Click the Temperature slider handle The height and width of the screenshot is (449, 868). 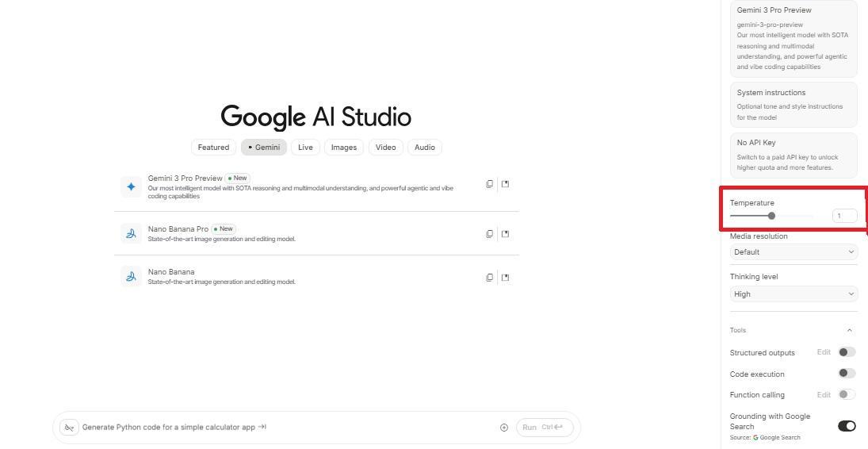[x=771, y=216]
